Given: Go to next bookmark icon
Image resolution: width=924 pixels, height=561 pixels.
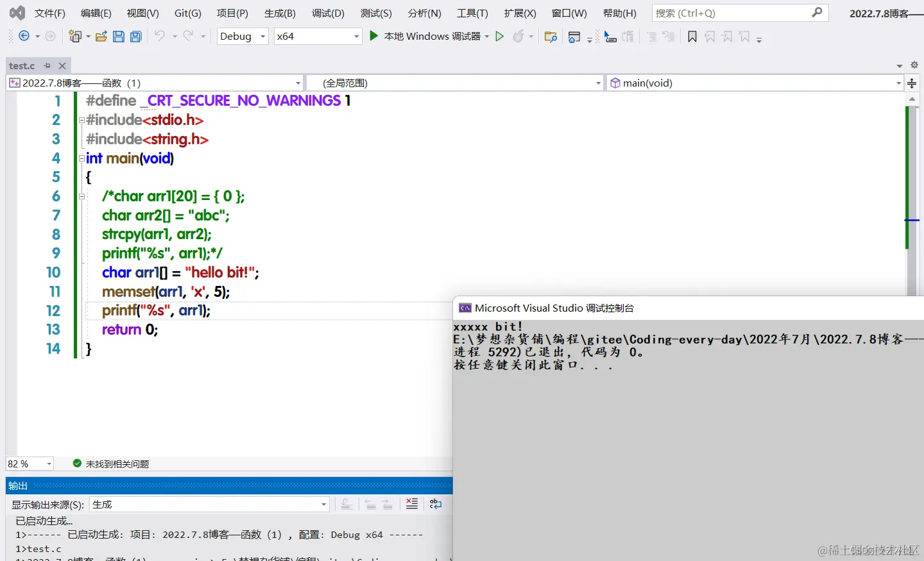Looking at the screenshot, I should point(727,37).
